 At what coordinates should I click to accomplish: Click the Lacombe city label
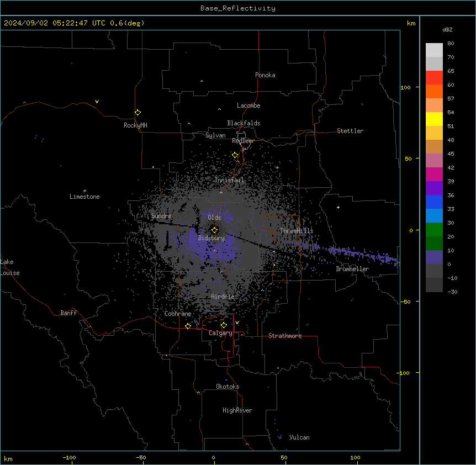click(x=248, y=105)
